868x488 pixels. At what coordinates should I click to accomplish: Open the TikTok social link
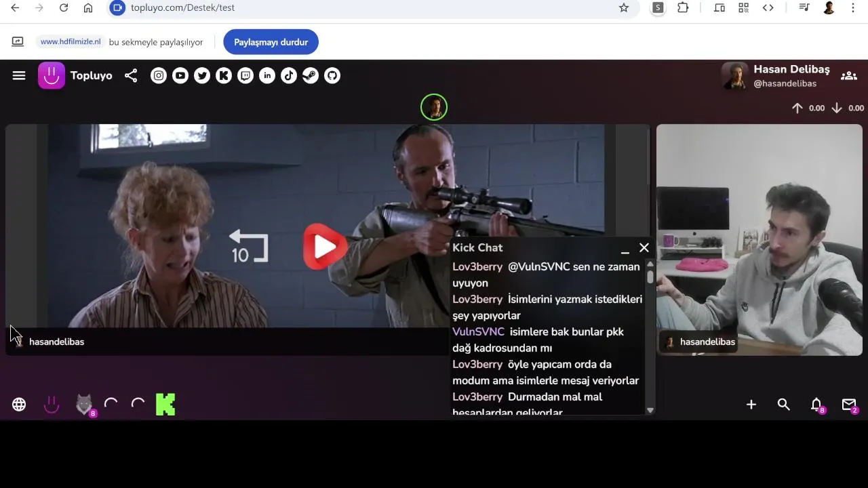click(x=289, y=76)
